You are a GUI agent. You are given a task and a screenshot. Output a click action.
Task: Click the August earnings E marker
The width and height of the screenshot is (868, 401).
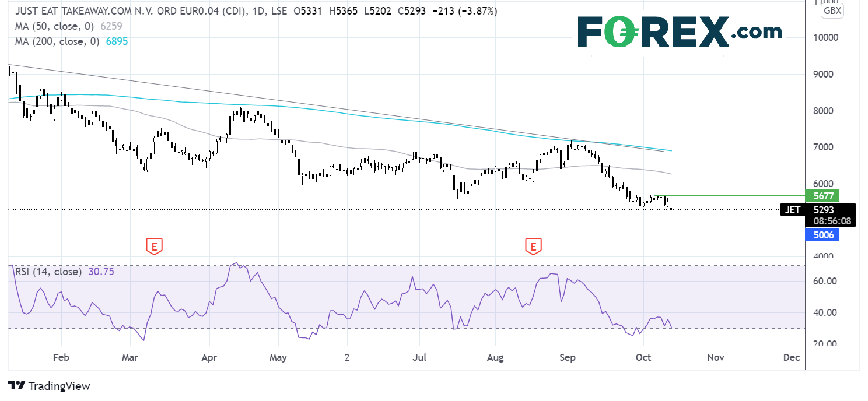533,247
